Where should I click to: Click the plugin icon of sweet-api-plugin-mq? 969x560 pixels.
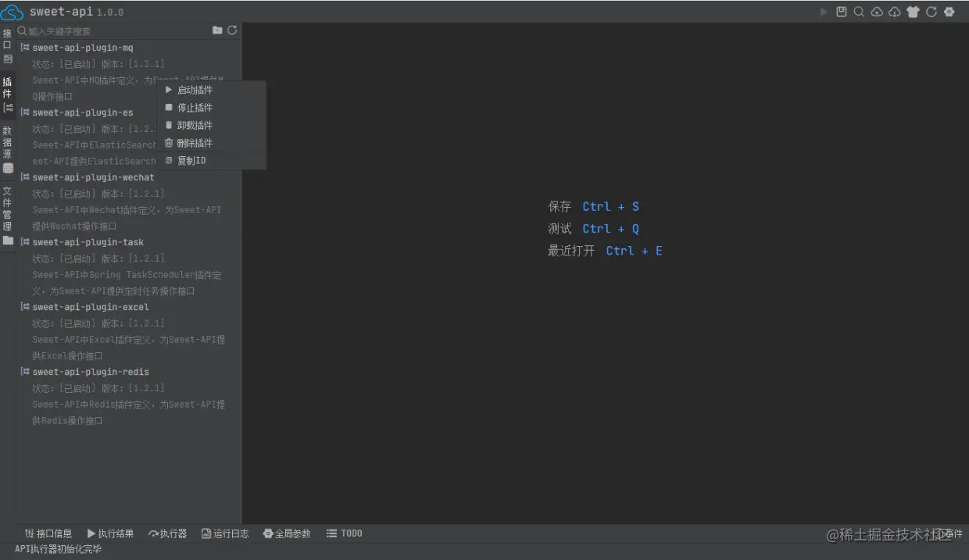pos(25,48)
